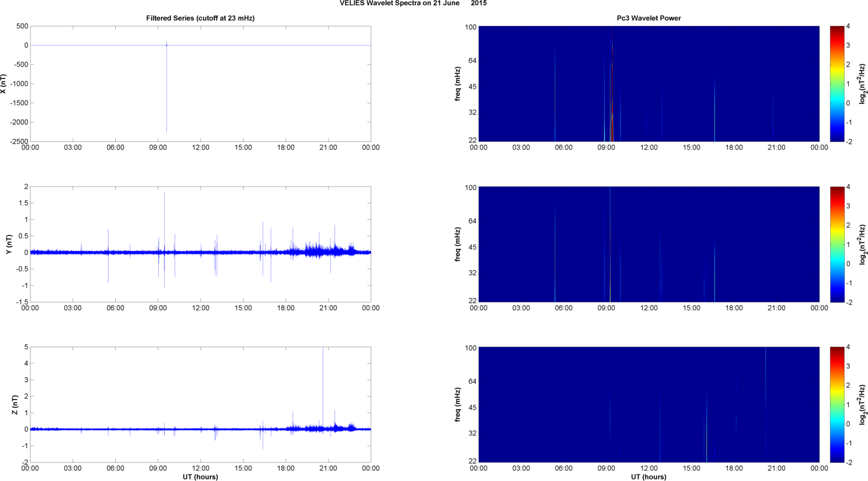Click the 'freq (mHz)' label of Y spectrogram
The height and width of the screenshot is (481, 868).
(x=458, y=244)
